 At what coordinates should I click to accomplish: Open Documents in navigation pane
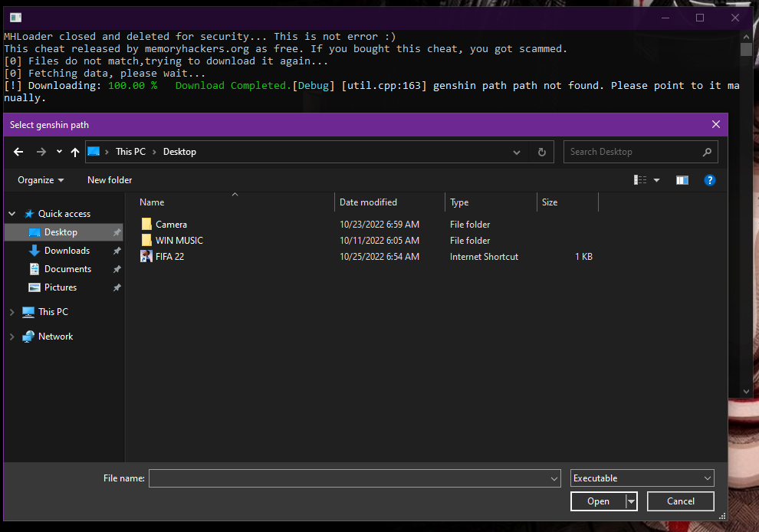pyautogui.click(x=67, y=269)
